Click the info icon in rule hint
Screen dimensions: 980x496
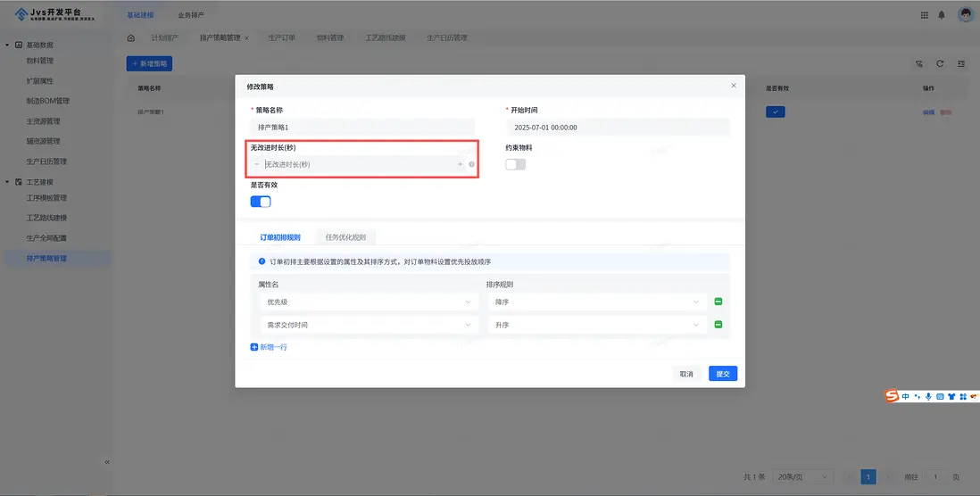click(x=262, y=261)
